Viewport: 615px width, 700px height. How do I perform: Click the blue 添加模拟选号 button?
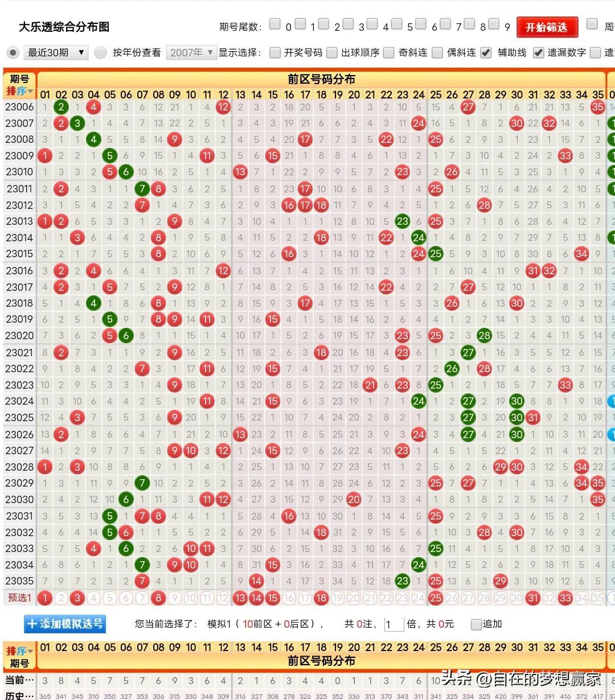65,624
